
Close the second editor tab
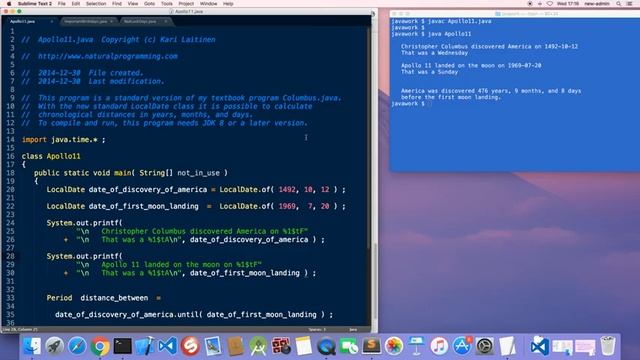pos(111,21)
